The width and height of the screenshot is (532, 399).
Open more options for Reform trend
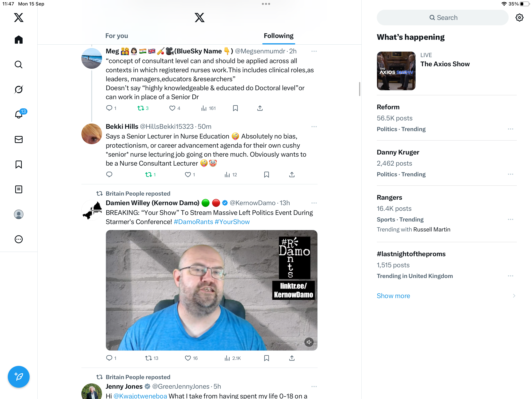pyautogui.click(x=510, y=129)
